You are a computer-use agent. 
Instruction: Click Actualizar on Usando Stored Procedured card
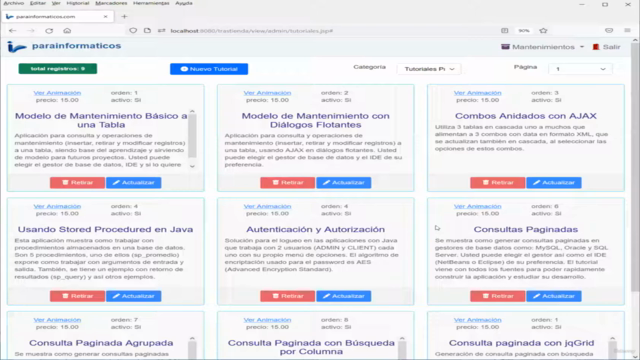point(133,296)
